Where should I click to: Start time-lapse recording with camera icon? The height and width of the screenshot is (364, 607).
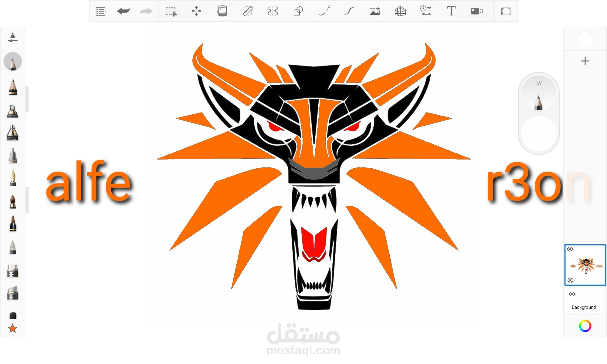pos(477,11)
